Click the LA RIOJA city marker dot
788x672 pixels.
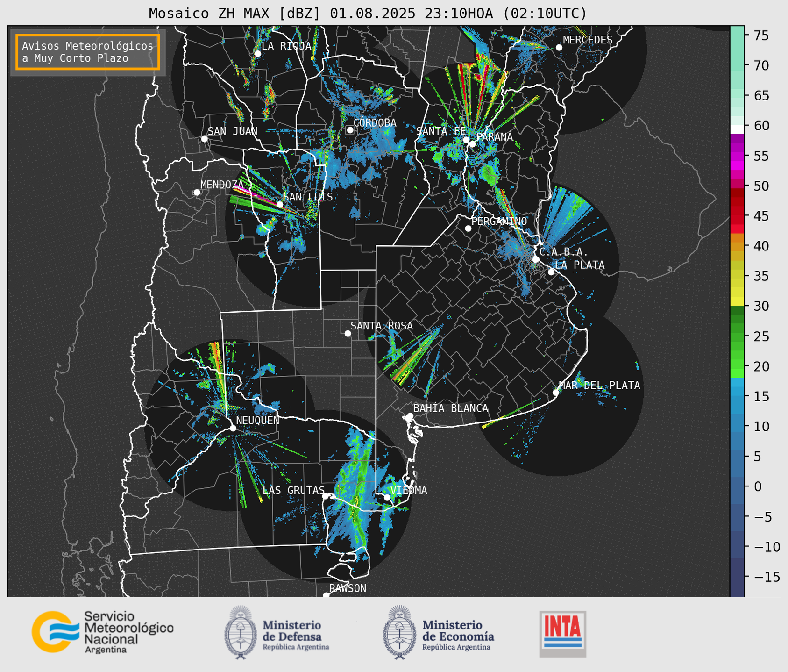257,54
